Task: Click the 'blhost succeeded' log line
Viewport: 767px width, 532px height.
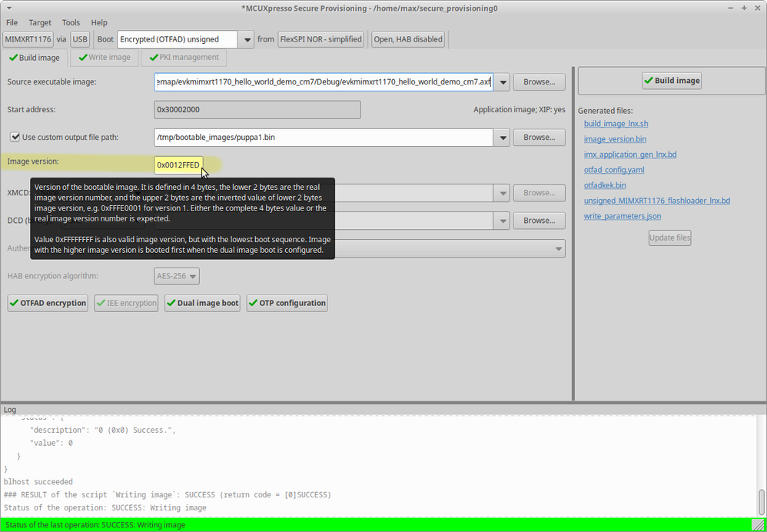Action: pos(38,481)
